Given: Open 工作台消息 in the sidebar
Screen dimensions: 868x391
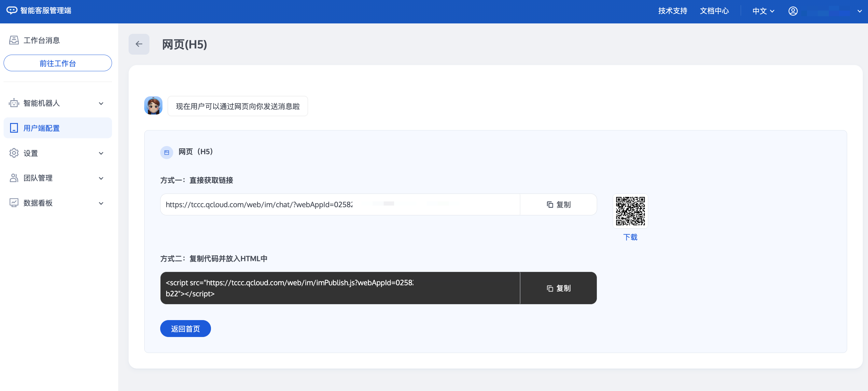Looking at the screenshot, I should pyautogui.click(x=58, y=40).
